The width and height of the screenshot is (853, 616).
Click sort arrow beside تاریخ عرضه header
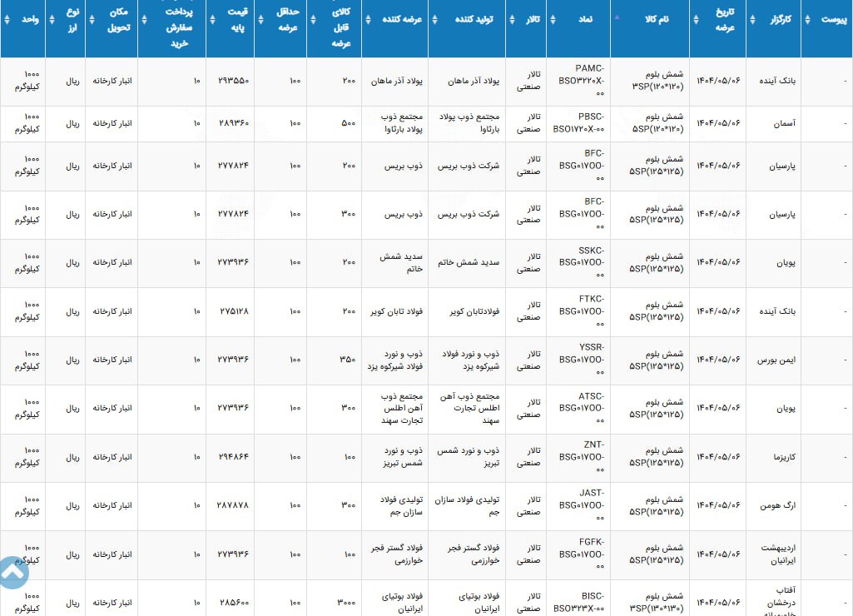pos(695,18)
